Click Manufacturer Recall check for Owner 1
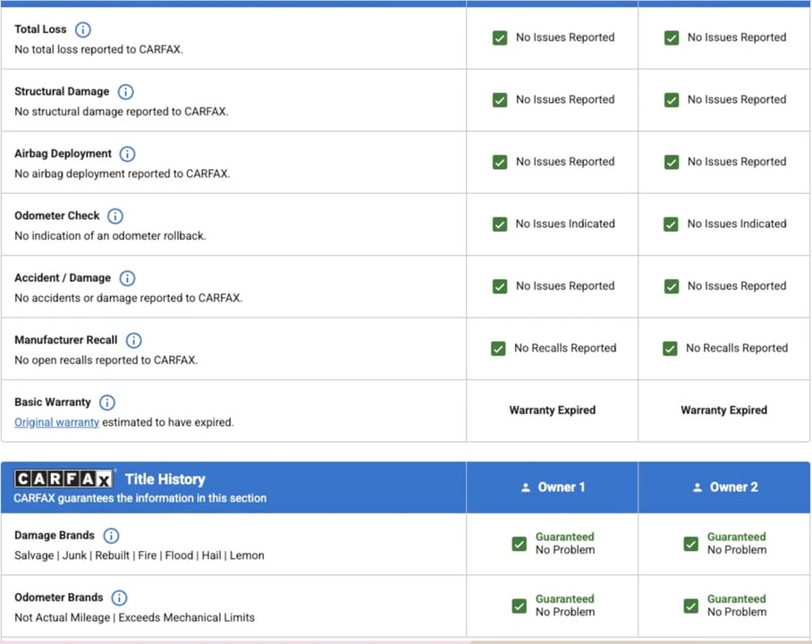Screen dimensions: 812x644 (498, 349)
